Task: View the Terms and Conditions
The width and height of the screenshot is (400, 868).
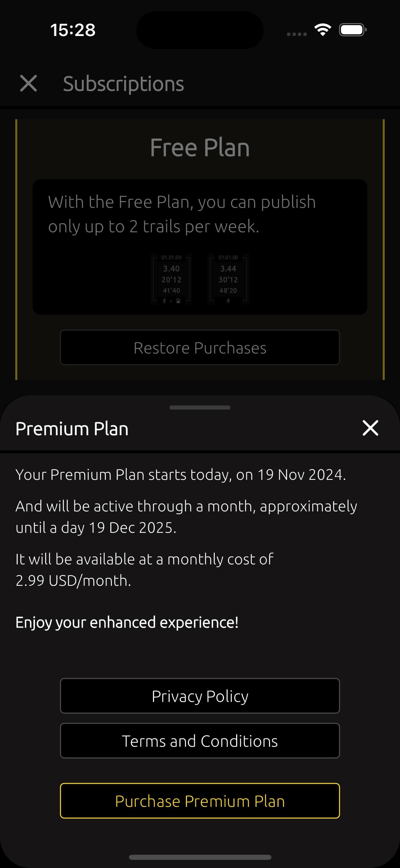Action: click(200, 741)
